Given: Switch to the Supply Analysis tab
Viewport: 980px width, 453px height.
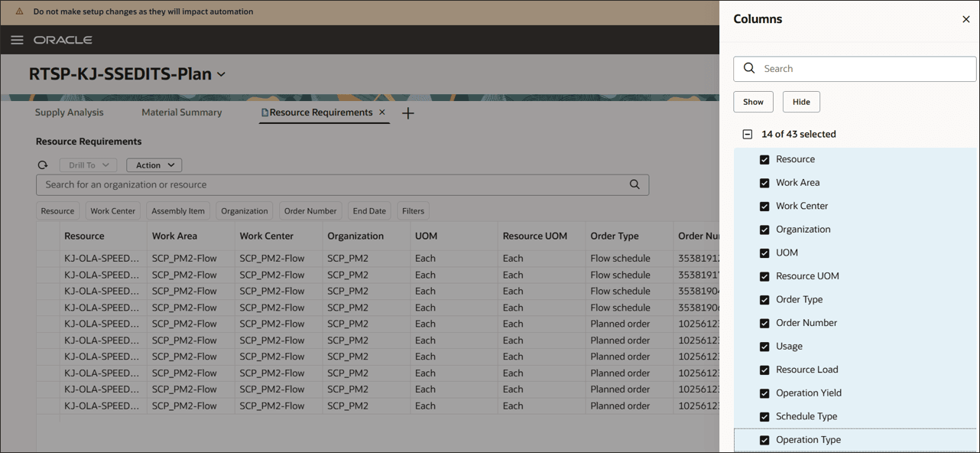Looking at the screenshot, I should click(x=69, y=112).
